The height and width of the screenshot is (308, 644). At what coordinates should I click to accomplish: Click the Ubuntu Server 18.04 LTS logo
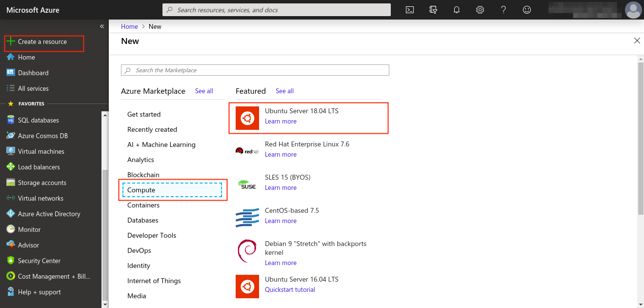pos(247,118)
